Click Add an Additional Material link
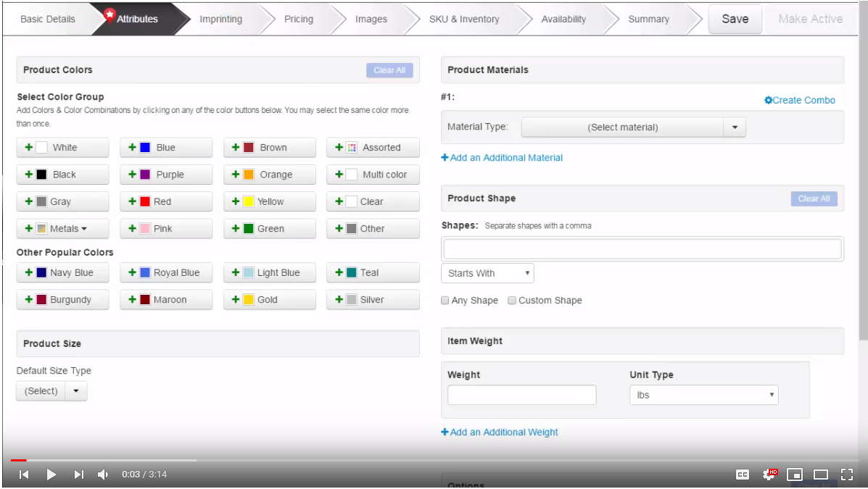The width and height of the screenshot is (868, 489). coord(502,158)
